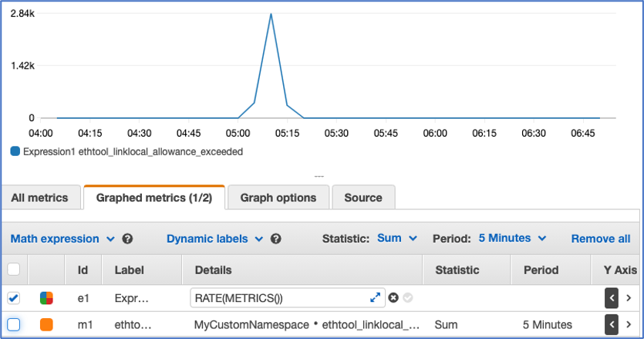Click the m1 orange color swatch
The height and width of the screenshot is (339, 644).
pyautogui.click(x=46, y=324)
